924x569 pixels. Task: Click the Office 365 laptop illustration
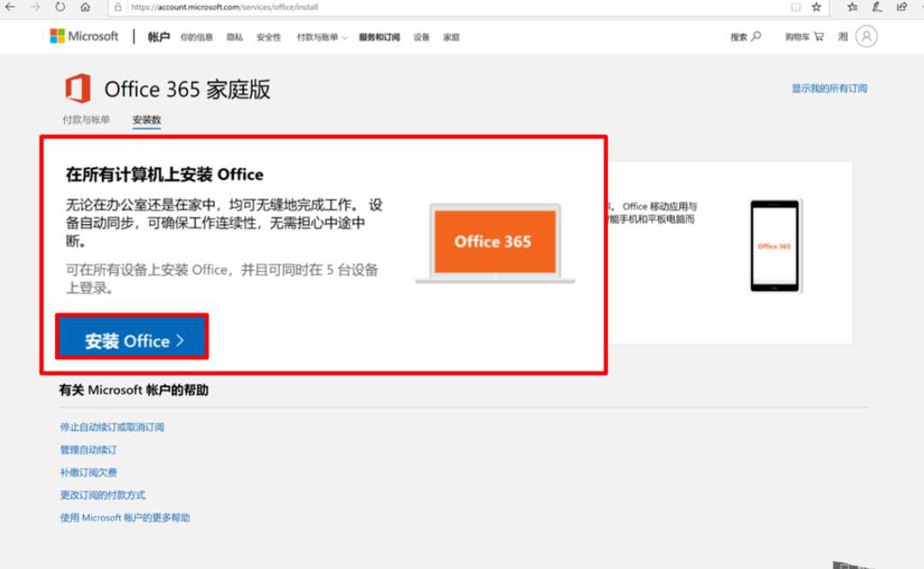pyautogui.click(x=495, y=243)
